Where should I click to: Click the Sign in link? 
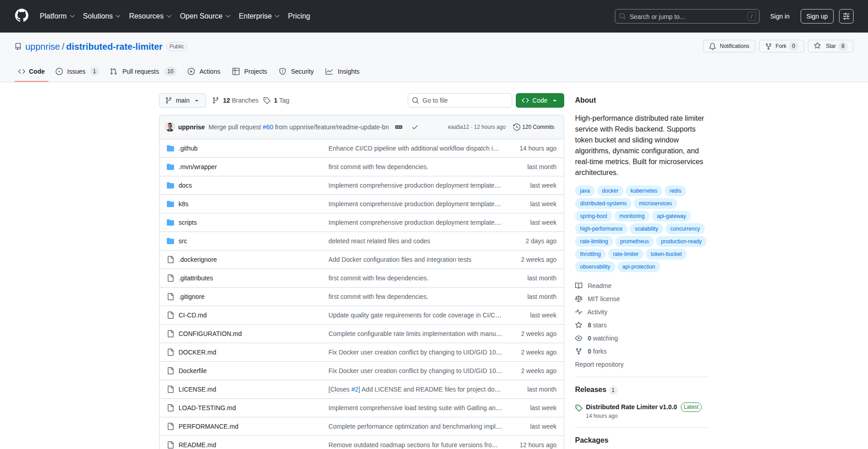[780, 16]
